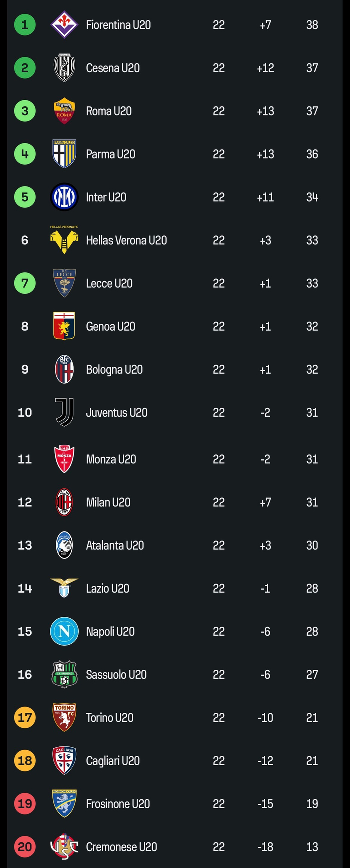The image size is (350, 868).
Task: Click the red position 20 badge
Action: [x=25, y=847]
